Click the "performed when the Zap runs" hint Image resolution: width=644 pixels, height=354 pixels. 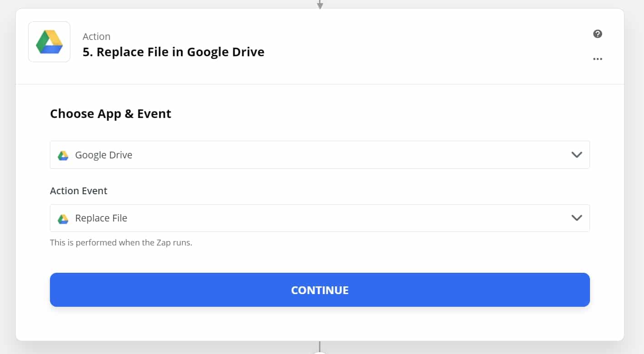click(x=121, y=242)
